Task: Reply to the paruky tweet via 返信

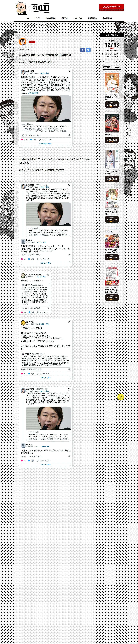Action: (31, 461)
